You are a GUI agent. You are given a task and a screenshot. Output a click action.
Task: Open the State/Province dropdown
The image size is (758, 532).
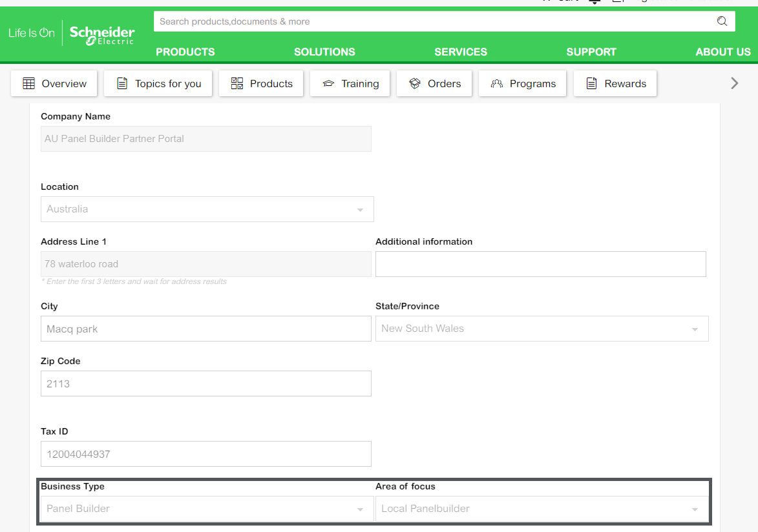point(542,329)
